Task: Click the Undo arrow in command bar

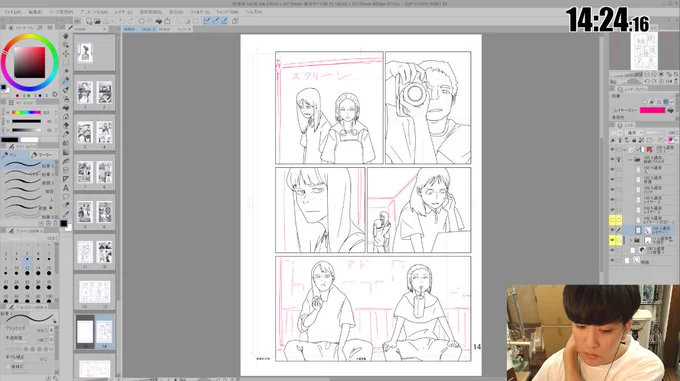Action: [122, 21]
